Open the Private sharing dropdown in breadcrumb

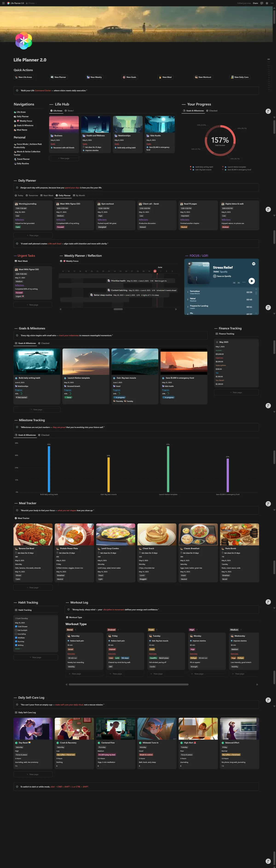pyautogui.click(x=31, y=3)
